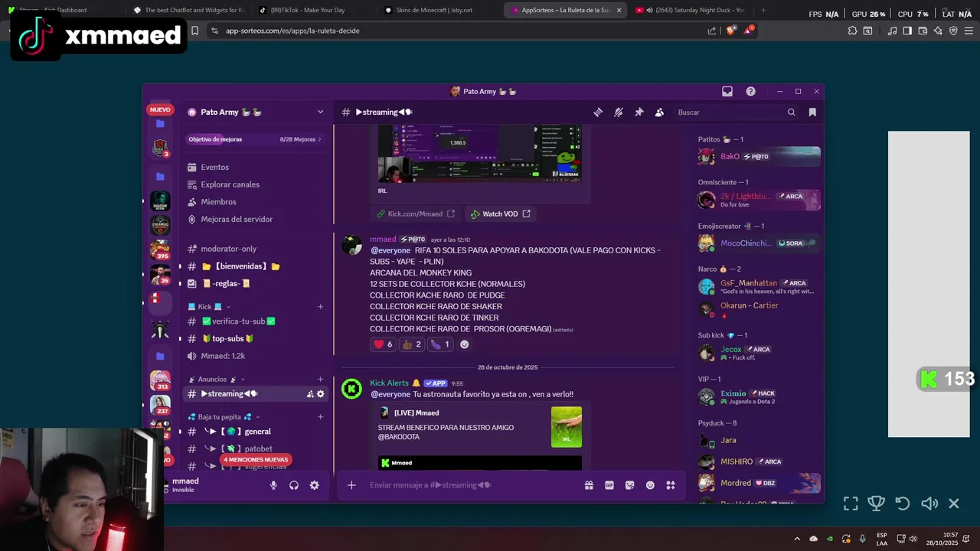980x551 pixels.
Task: Open the Threads icon in channel header
Action: pyautogui.click(x=598, y=112)
